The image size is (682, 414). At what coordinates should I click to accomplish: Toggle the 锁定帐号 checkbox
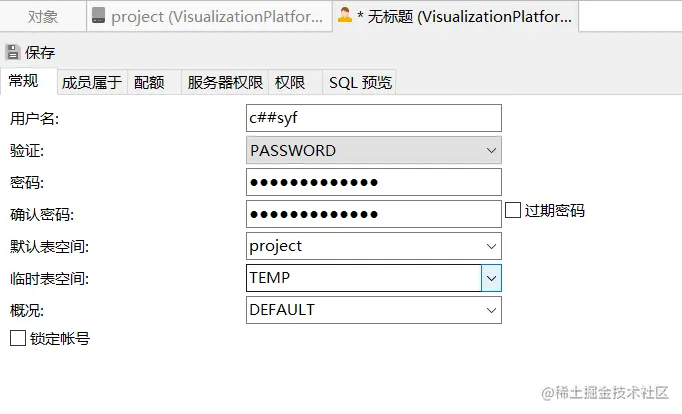17,338
